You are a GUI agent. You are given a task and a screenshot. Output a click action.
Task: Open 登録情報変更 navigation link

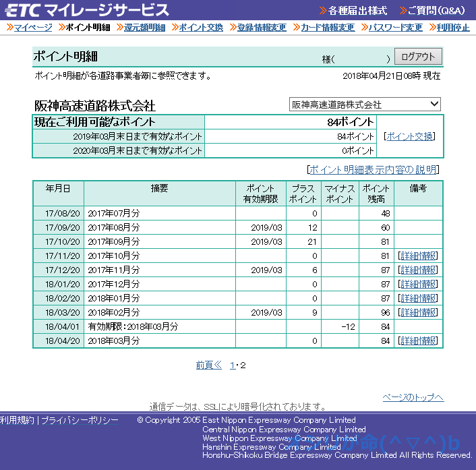pos(262,28)
